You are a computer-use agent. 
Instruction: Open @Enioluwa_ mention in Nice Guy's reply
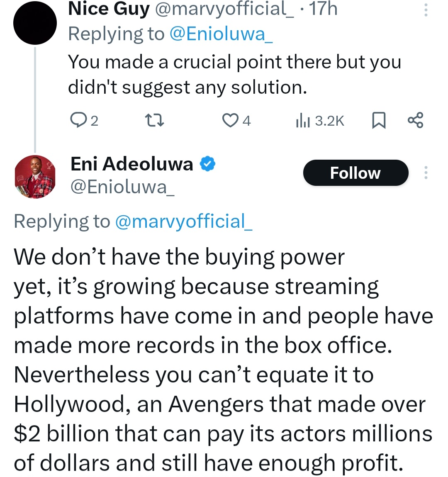[x=222, y=34]
